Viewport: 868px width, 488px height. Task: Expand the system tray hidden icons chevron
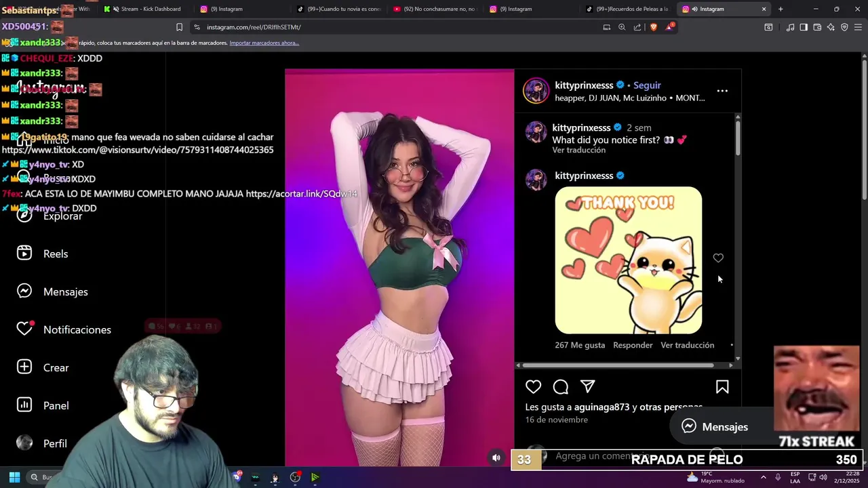click(x=763, y=477)
